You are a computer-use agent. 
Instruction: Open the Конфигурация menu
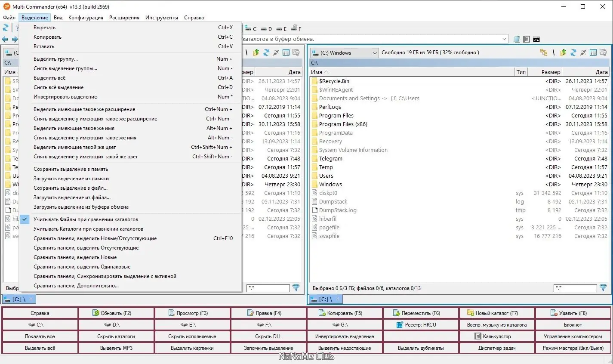pos(86,18)
